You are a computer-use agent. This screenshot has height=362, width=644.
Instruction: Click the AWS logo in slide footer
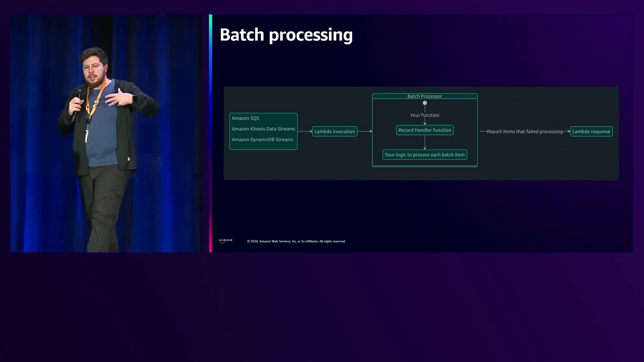click(226, 241)
